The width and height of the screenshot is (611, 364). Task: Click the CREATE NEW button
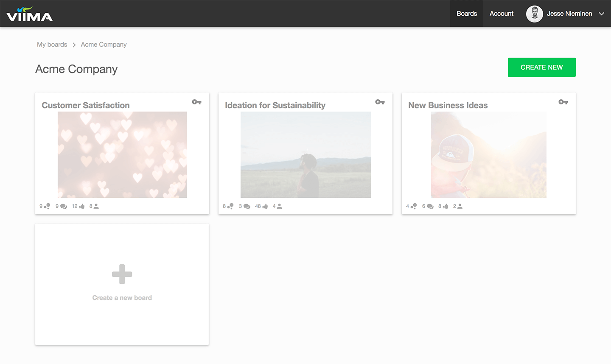click(541, 67)
